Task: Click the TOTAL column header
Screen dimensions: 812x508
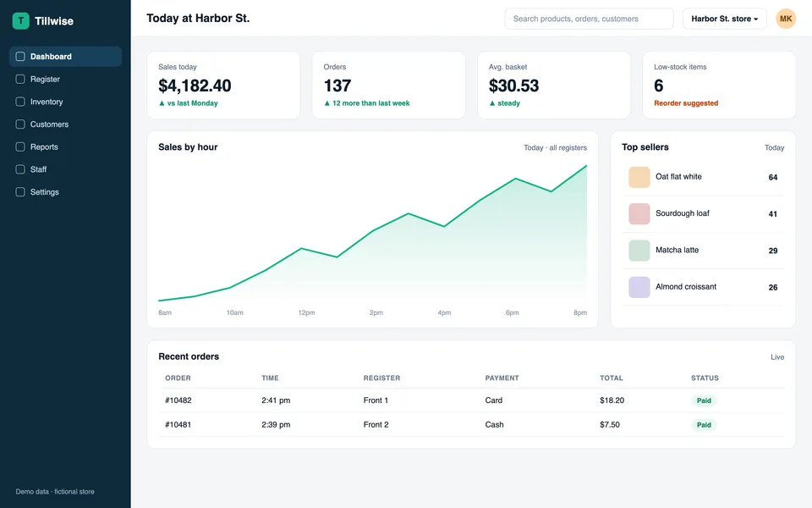Action: [x=611, y=378]
